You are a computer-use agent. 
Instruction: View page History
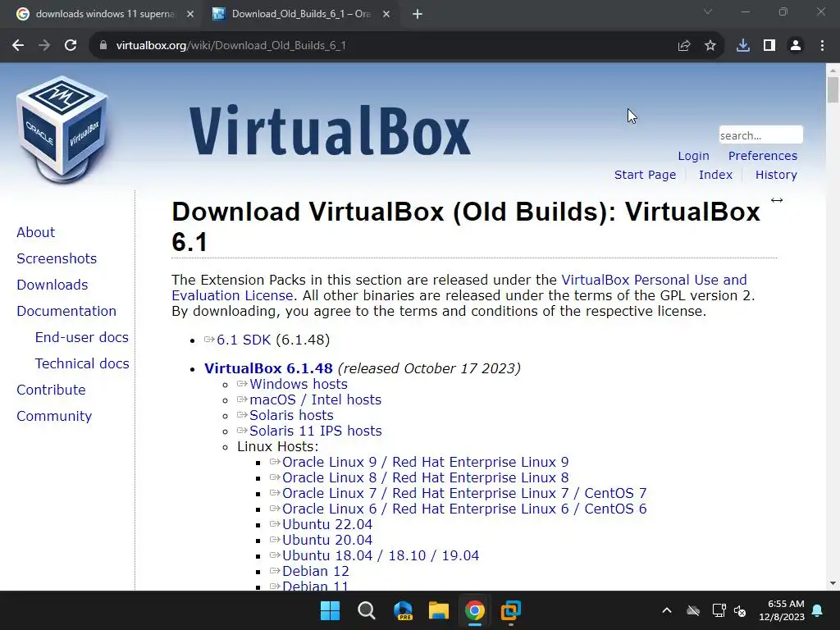point(776,175)
